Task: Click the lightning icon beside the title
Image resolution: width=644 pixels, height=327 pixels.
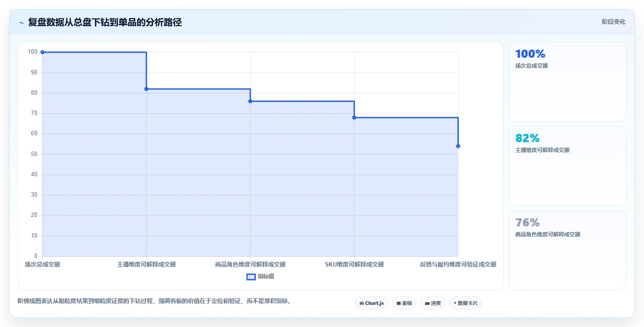Action: point(22,23)
